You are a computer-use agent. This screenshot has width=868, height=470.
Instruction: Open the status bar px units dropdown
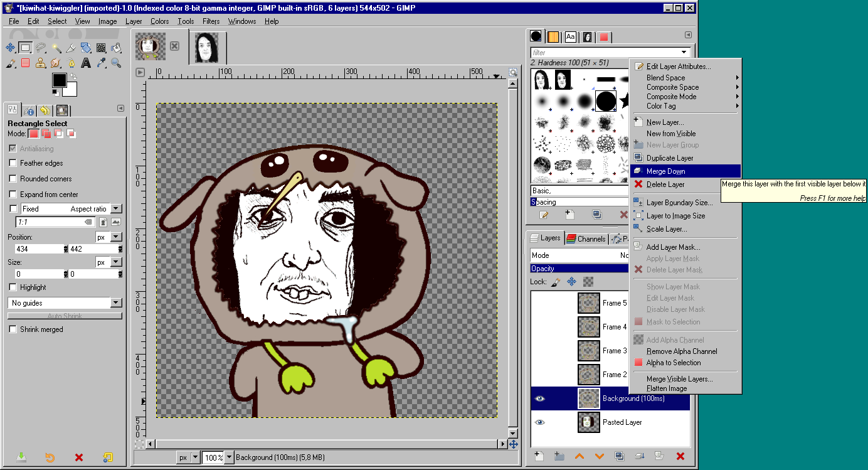point(195,457)
